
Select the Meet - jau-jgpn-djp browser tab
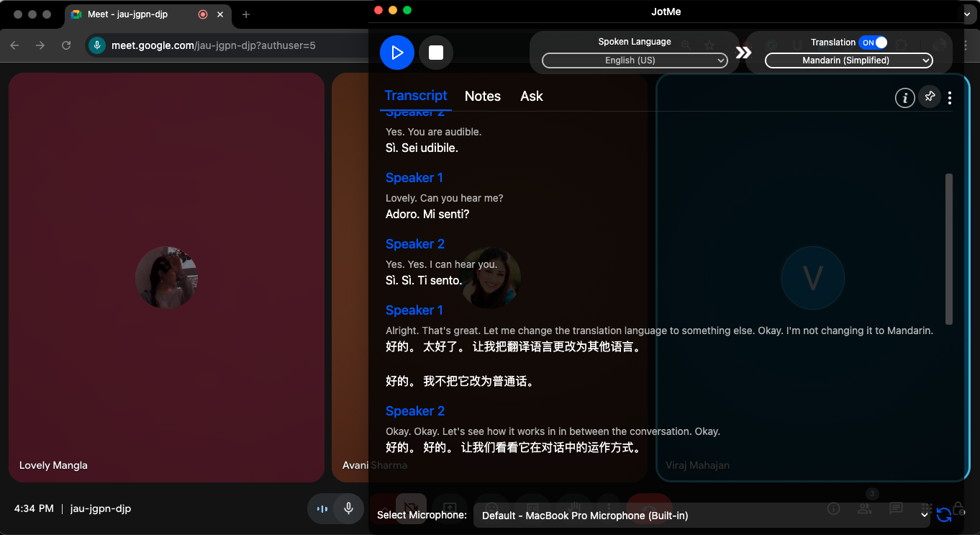click(x=147, y=14)
